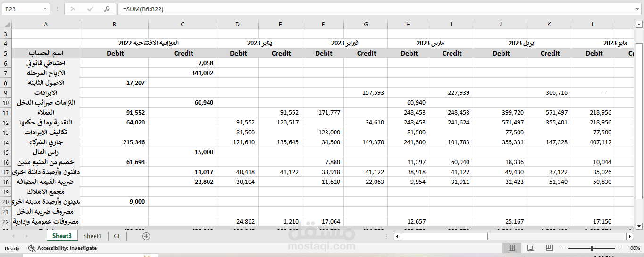Click the العملاء account name cell
The height and width of the screenshot is (257, 644).
coord(46,112)
